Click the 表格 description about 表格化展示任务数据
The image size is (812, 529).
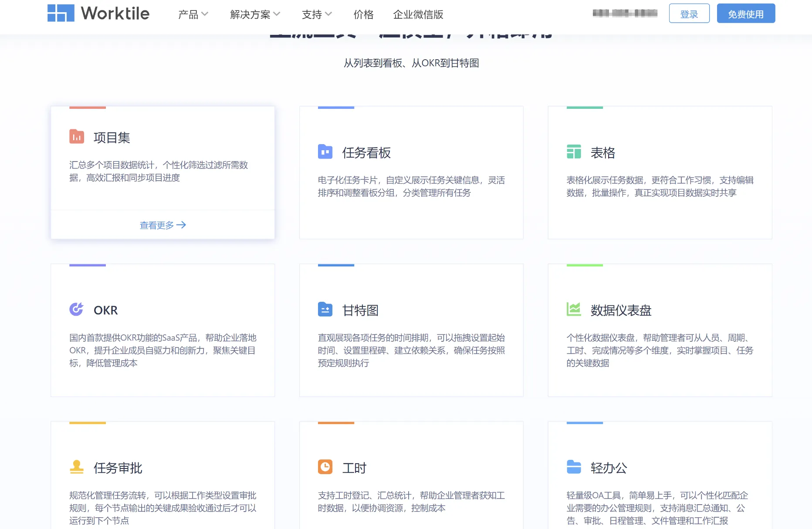[660, 186]
